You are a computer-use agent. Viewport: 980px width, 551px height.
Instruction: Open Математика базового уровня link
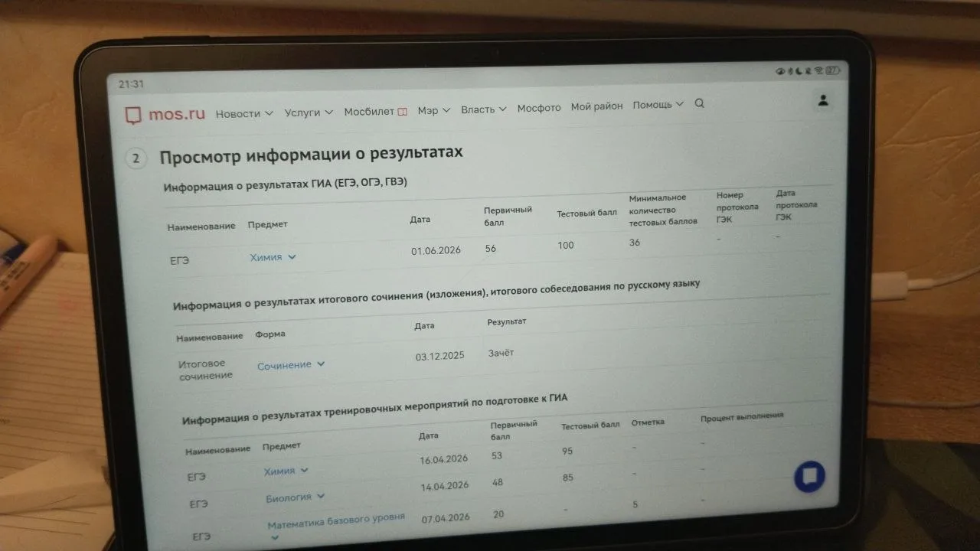tap(336, 522)
